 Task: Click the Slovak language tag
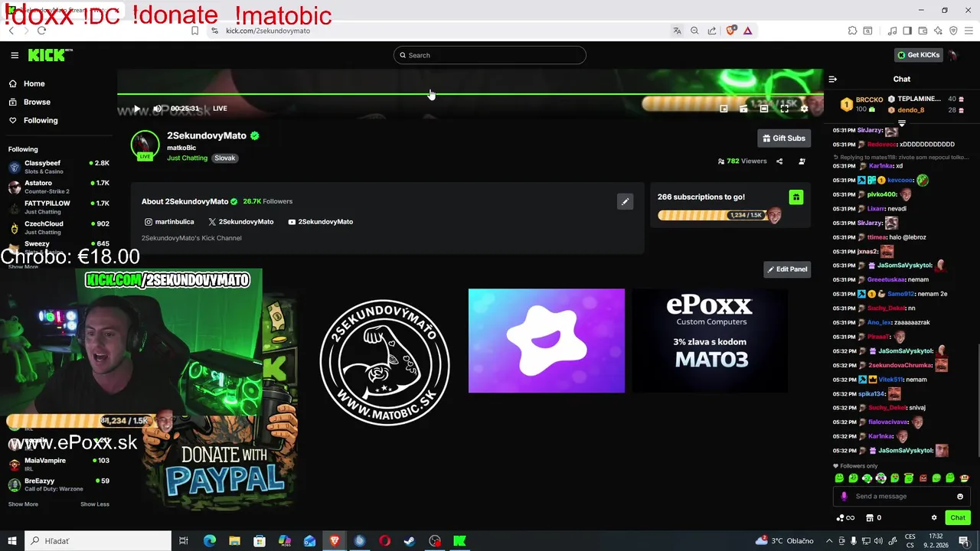pos(224,158)
